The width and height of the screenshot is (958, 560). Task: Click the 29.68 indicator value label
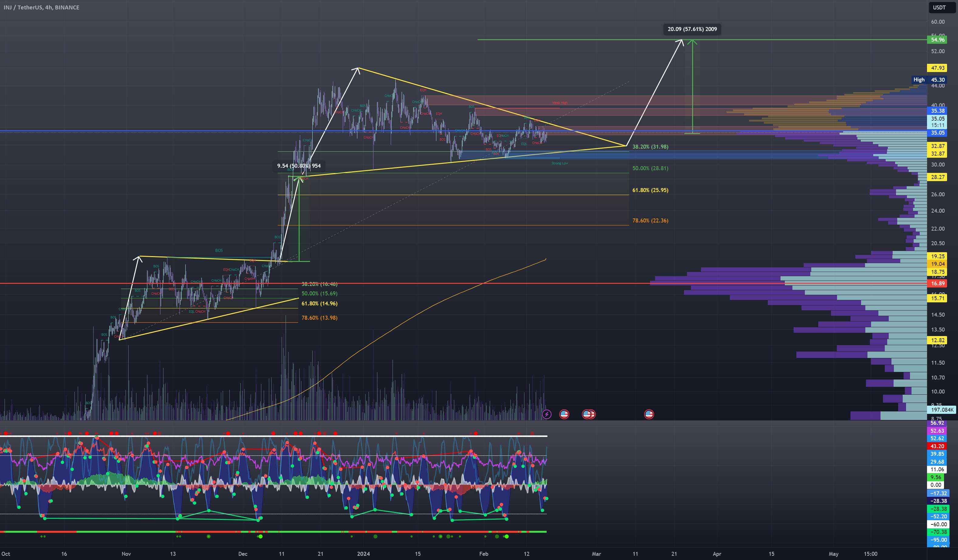[x=937, y=462]
